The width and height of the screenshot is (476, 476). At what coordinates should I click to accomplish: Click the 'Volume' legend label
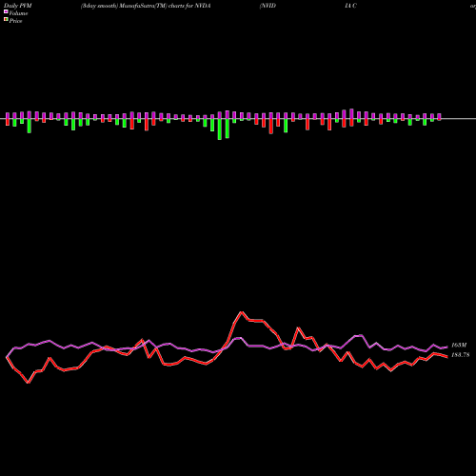click(18, 13)
